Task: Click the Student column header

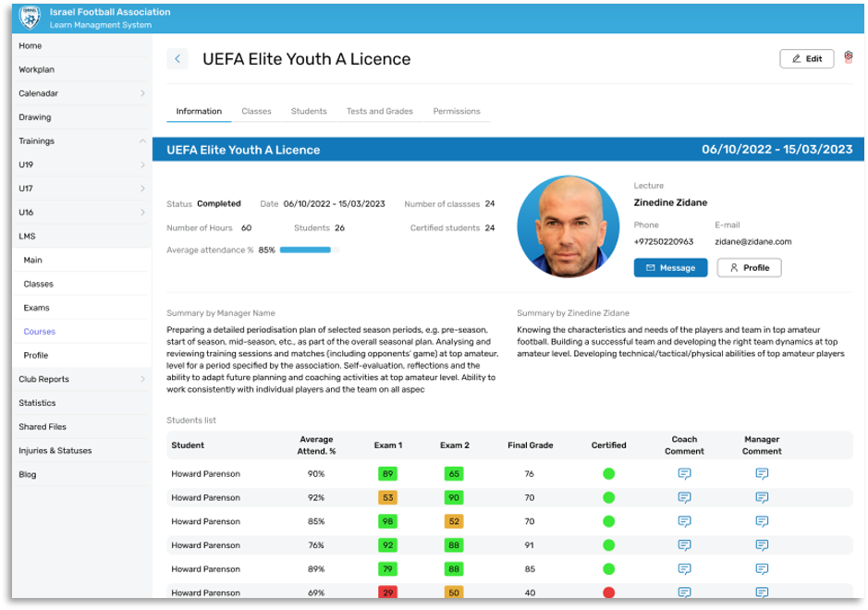Action: pos(188,445)
